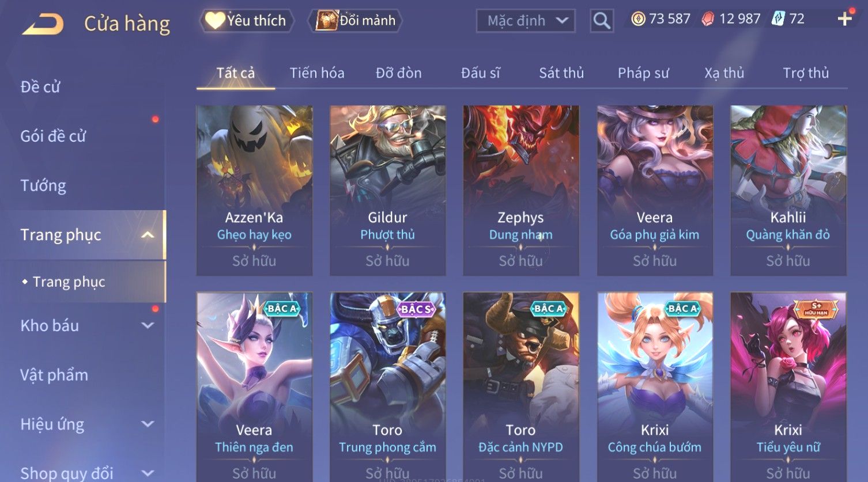Go back using the return arrow icon

pos(43,24)
